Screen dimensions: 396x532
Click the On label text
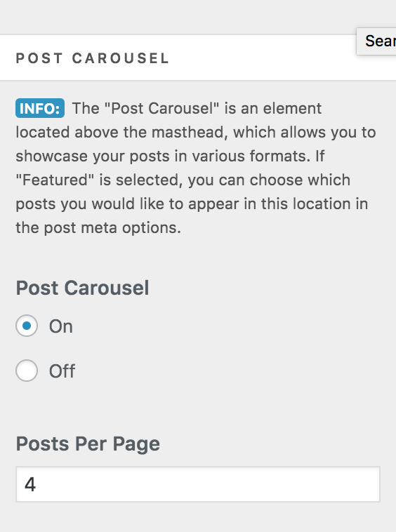point(61,326)
